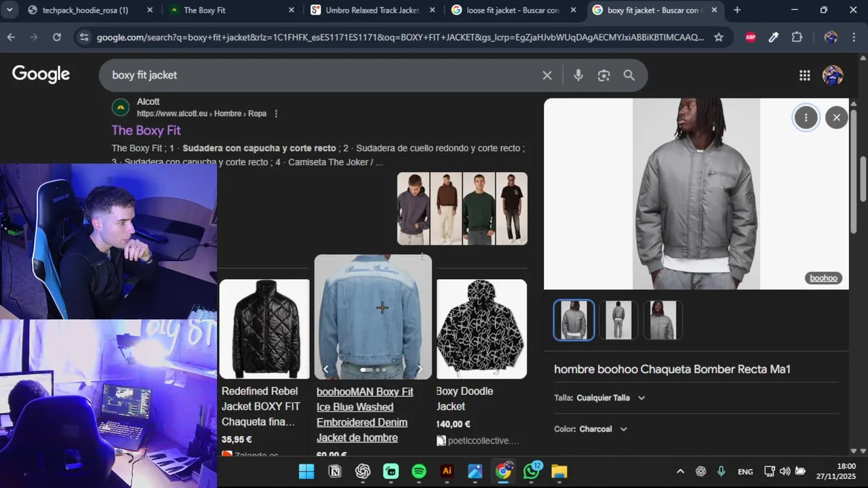Open The Boxy Fit search result link

[x=146, y=130]
